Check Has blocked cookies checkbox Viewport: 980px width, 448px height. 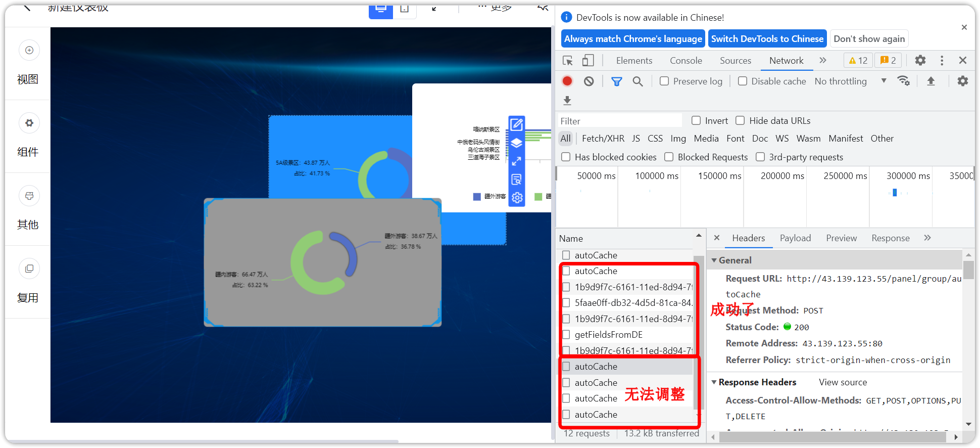coord(566,157)
